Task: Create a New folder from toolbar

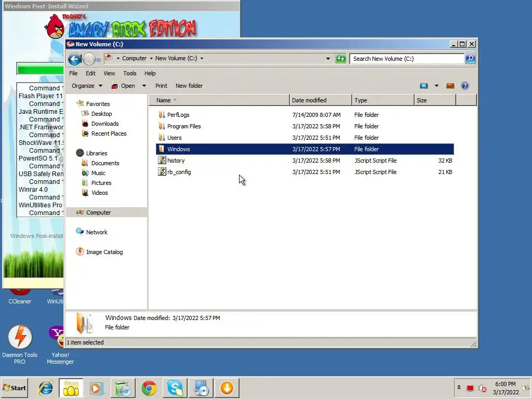Action: click(189, 86)
